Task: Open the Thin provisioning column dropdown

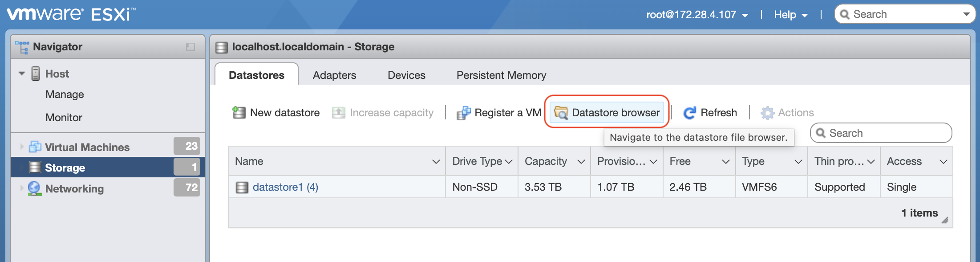Action: click(871, 162)
